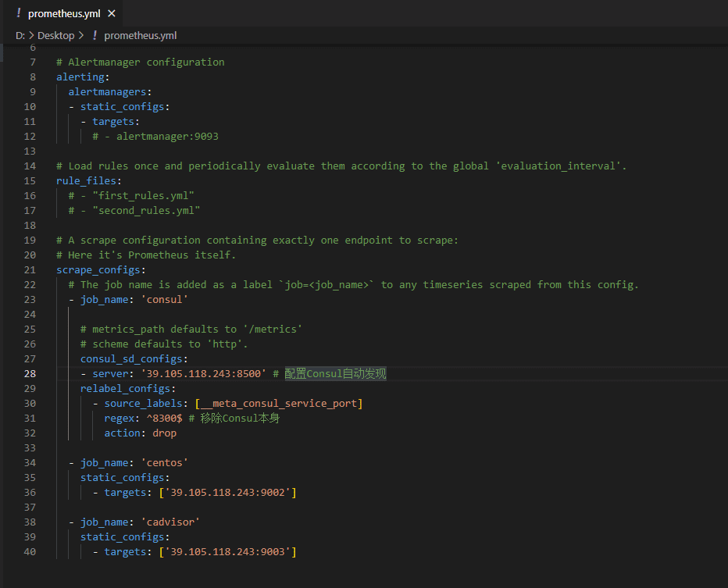The height and width of the screenshot is (588, 728).
Task: Click the job_name value 'consul'
Action: [165, 300]
